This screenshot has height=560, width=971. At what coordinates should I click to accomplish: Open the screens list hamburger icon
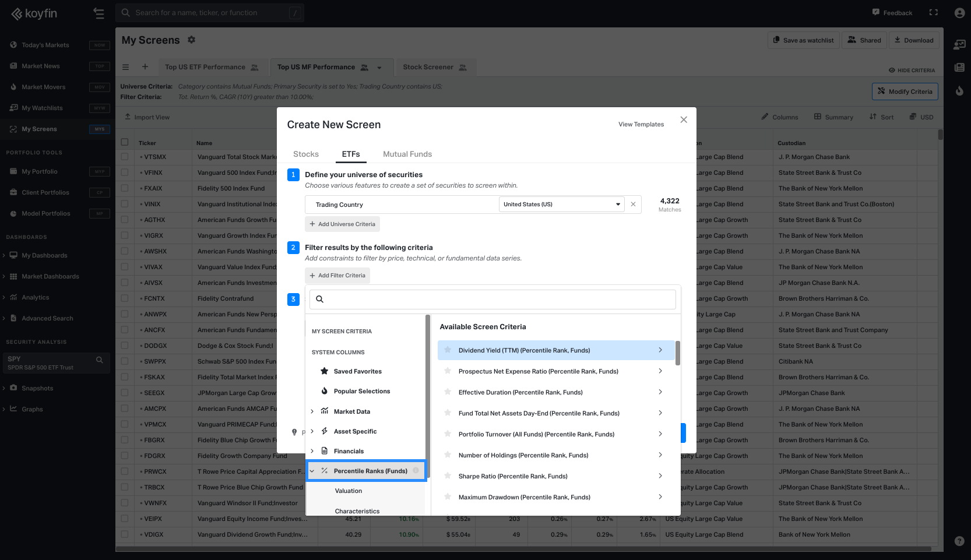[x=125, y=67]
